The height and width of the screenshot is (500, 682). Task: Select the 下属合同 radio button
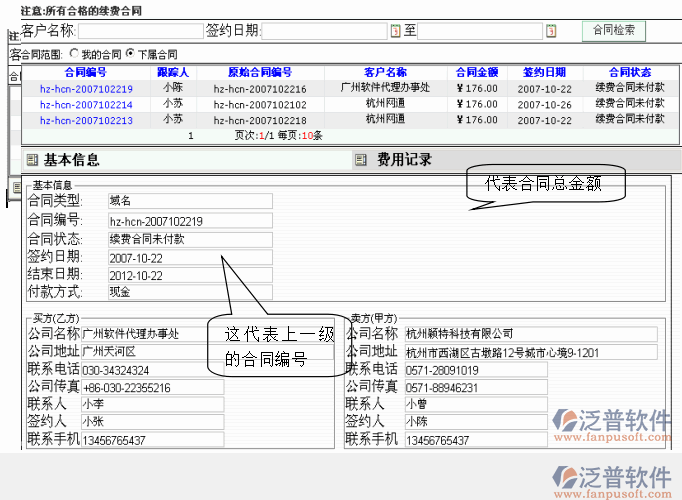pyautogui.click(x=130, y=54)
